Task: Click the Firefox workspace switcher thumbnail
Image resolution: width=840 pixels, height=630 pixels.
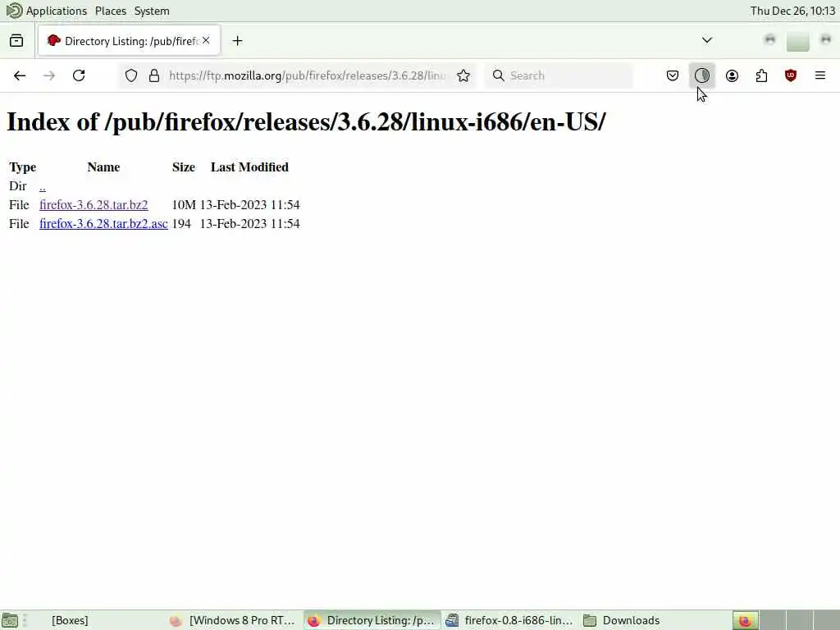Action: 745,620
